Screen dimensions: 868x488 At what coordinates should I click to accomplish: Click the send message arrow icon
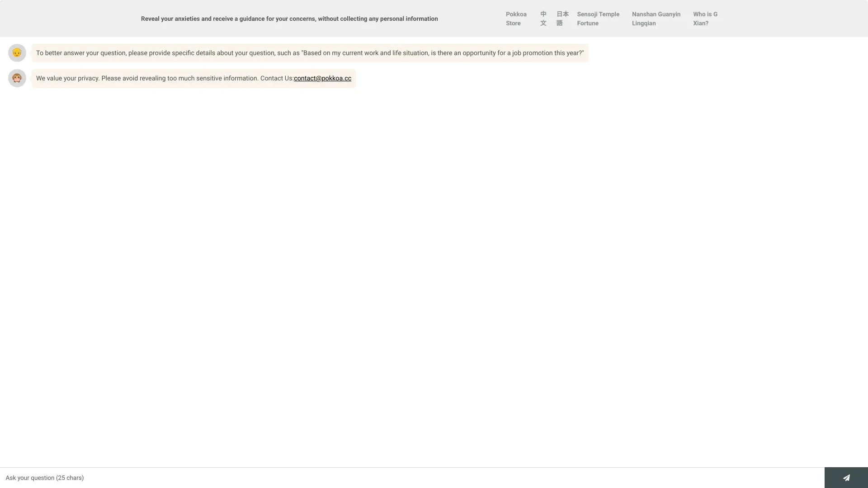[x=847, y=477]
